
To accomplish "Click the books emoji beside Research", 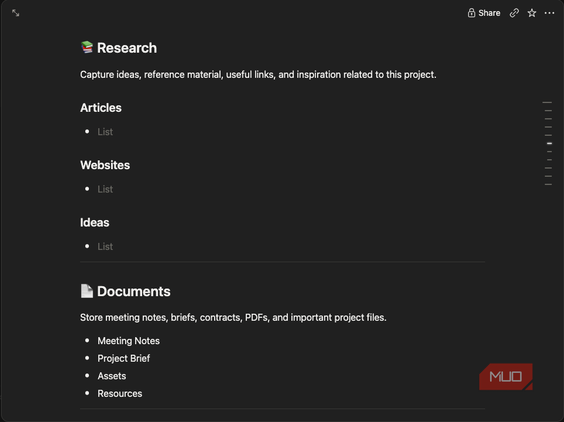I will point(87,47).
